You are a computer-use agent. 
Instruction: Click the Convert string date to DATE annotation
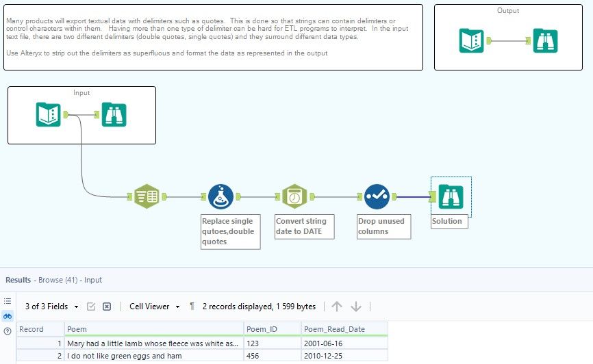tap(305, 226)
